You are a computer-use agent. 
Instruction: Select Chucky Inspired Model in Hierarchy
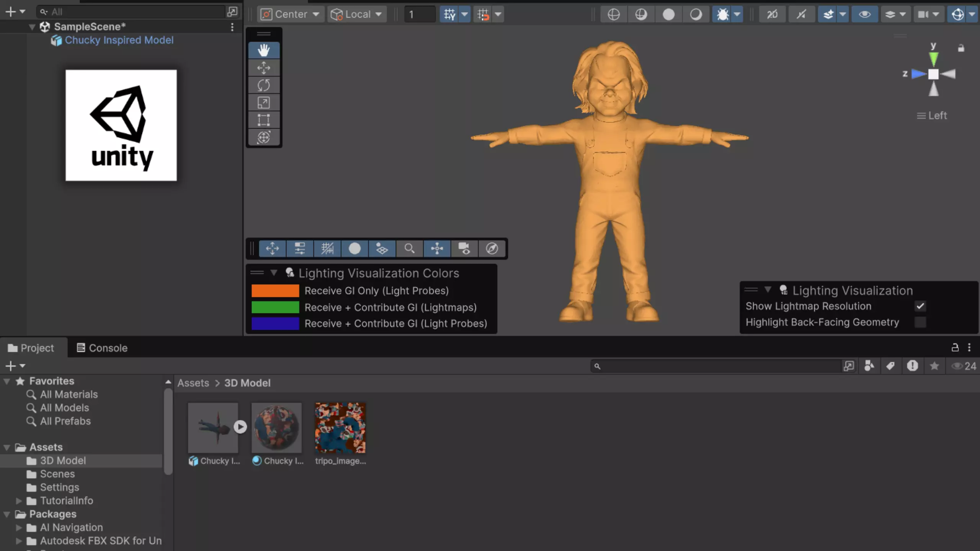click(x=119, y=40)
